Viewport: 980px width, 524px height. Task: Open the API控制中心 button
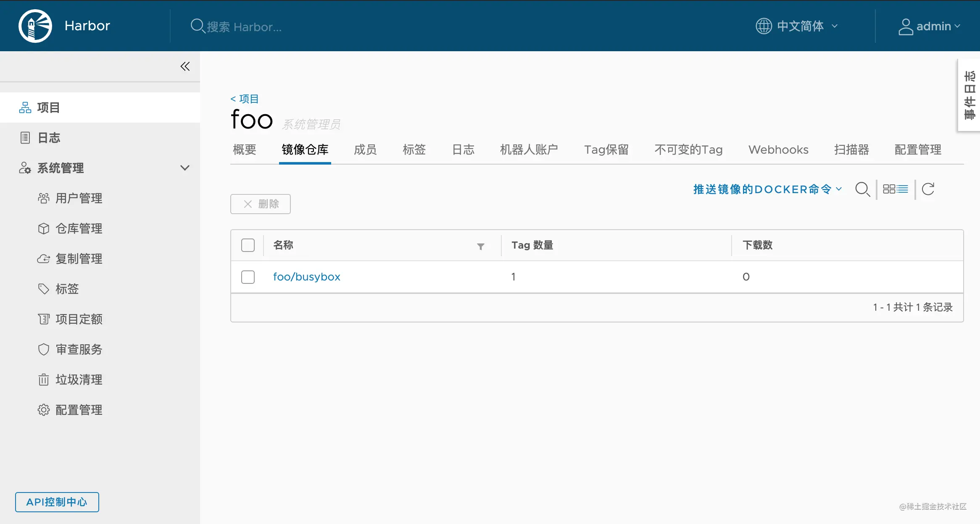click(x=57, y=502)
